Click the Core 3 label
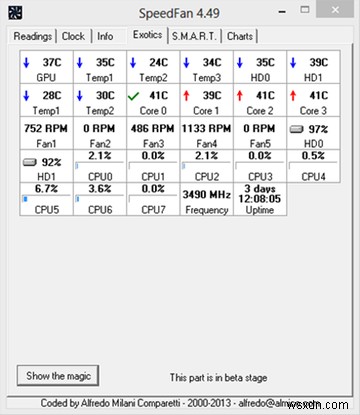Viewport: 360px width, 415px height. point(313,110)
